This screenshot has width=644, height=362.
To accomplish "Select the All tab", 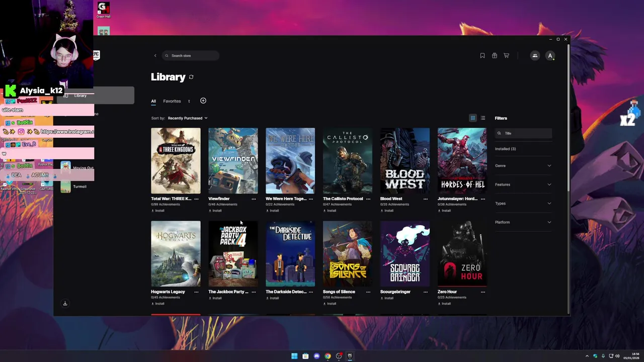I will (x=153, y=101).
